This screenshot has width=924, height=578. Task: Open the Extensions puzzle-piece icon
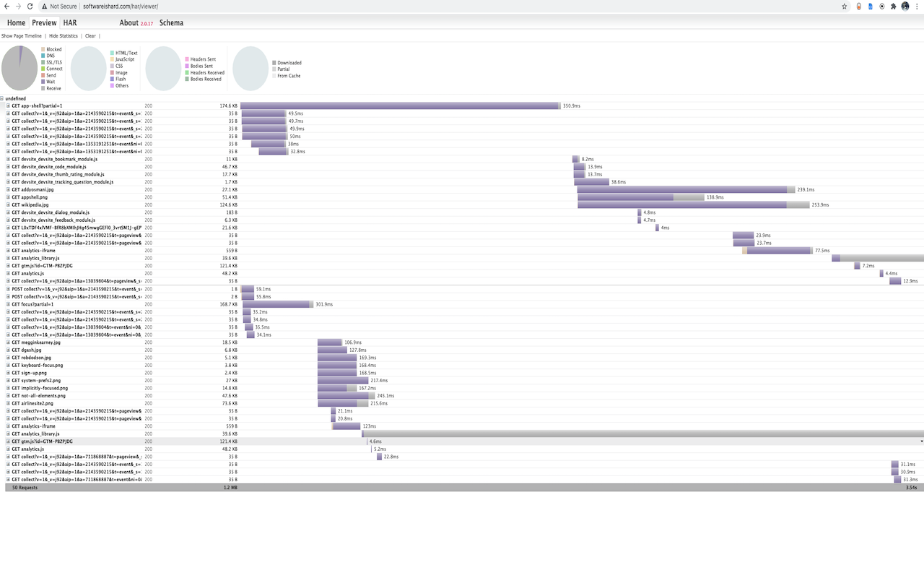(x=894, y=7)
